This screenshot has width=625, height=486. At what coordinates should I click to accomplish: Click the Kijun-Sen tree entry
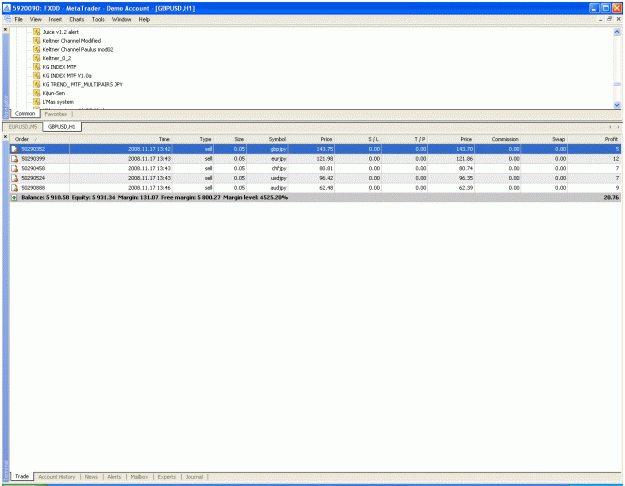click(54, 93)
